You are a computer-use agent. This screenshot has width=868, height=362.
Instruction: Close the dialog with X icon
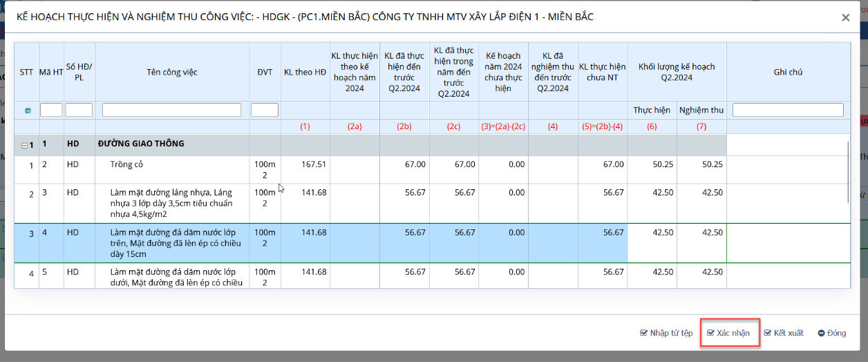point(845,18)
